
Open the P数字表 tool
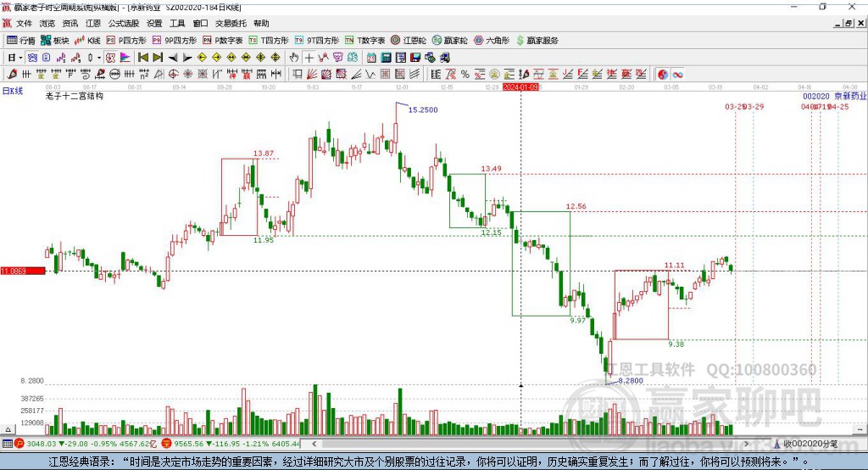click(x=223, y=41)
